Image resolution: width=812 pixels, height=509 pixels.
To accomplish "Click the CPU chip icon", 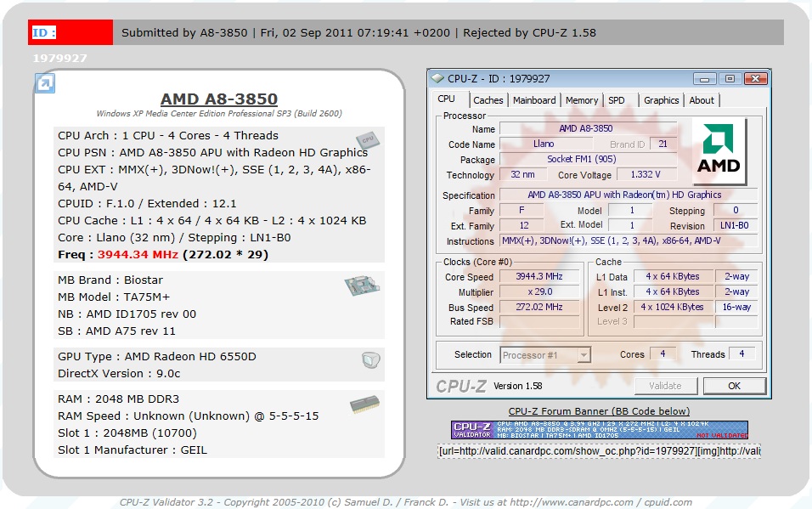I will tap(366, 139).
